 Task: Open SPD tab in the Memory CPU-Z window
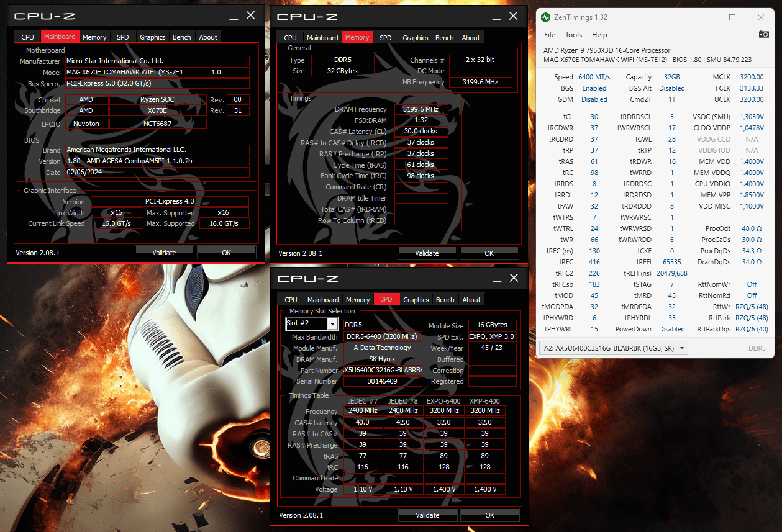pos(386,37)
